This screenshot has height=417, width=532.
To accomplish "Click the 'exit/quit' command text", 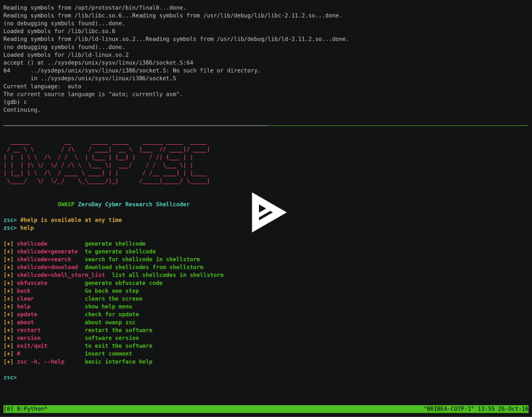I will tap(32, 346).
